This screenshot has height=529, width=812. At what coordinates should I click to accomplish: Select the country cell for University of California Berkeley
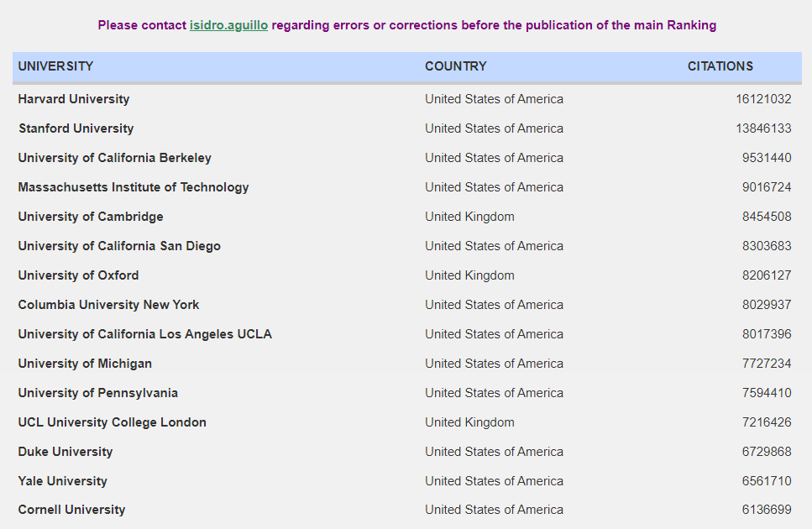[494, 158]
